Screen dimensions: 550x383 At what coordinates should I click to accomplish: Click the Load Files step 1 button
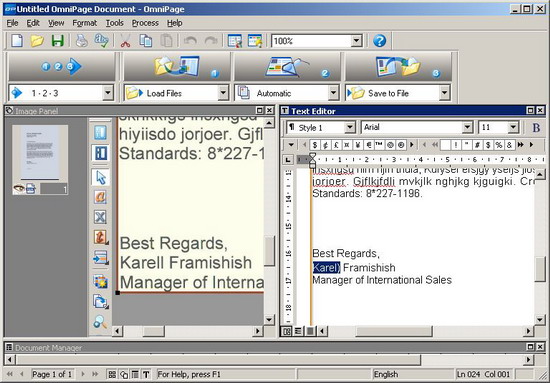177,67
